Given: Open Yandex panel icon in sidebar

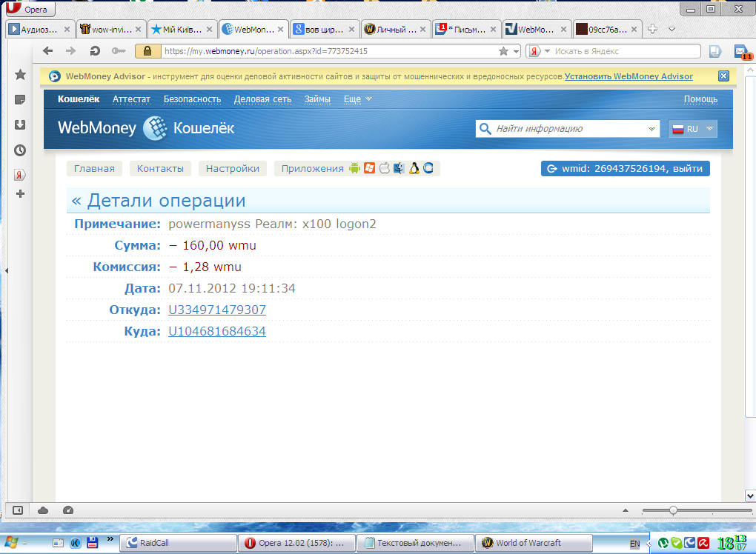Looking at the screenshot, I should pyautogui.click(x=20, y=175).
